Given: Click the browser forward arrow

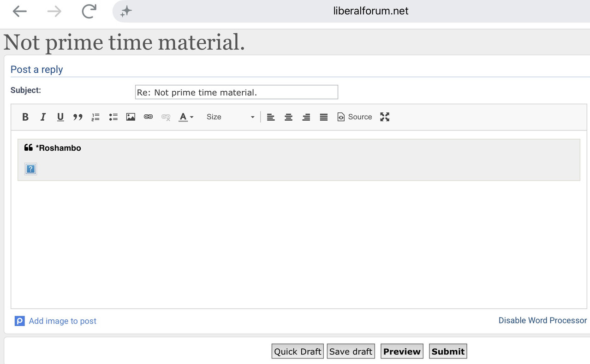Looking at the screenshot, I should point(54,12).
